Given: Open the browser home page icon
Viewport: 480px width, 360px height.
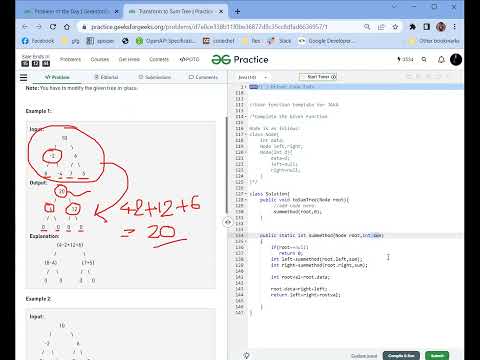Looking at the screenshot, I should [x=67, y=27].
